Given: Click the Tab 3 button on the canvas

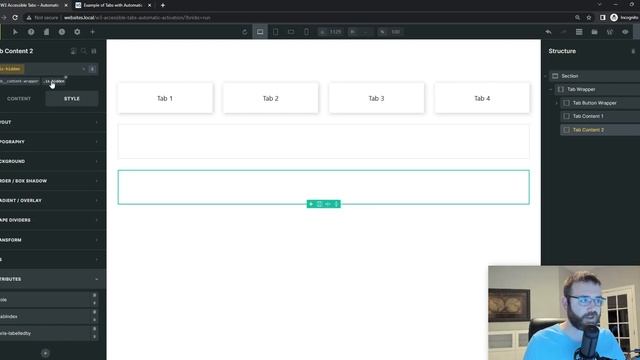Looking at the screenshot, I should (376, 98).
